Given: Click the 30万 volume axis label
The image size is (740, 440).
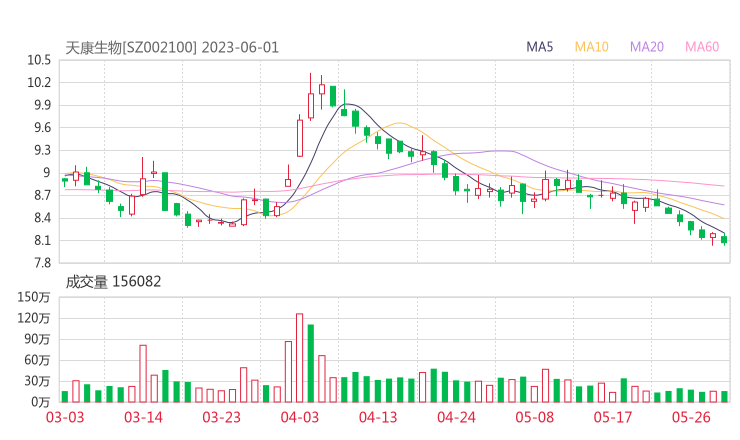Looking at the screenshot, I should (x=37, y=381).
